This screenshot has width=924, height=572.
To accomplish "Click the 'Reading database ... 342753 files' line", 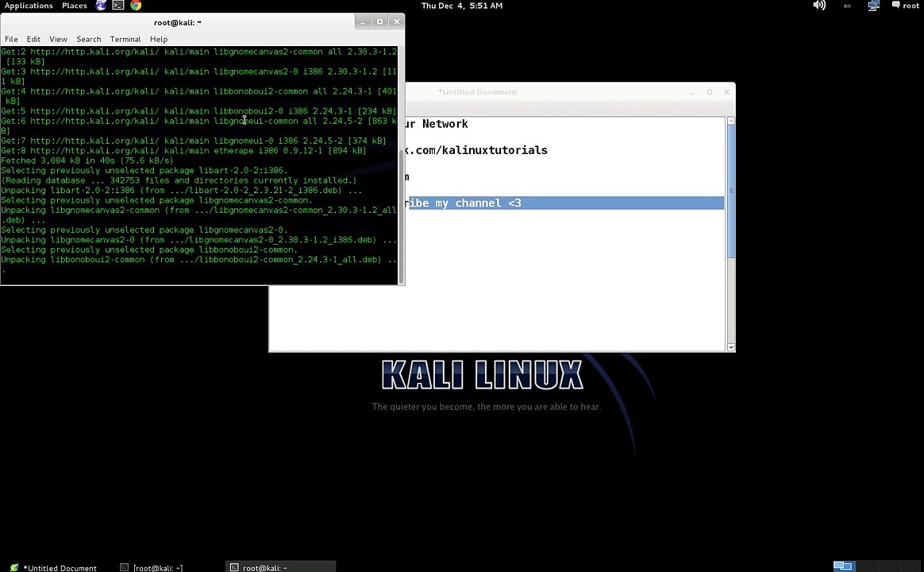I will click(x=179, y=180).
